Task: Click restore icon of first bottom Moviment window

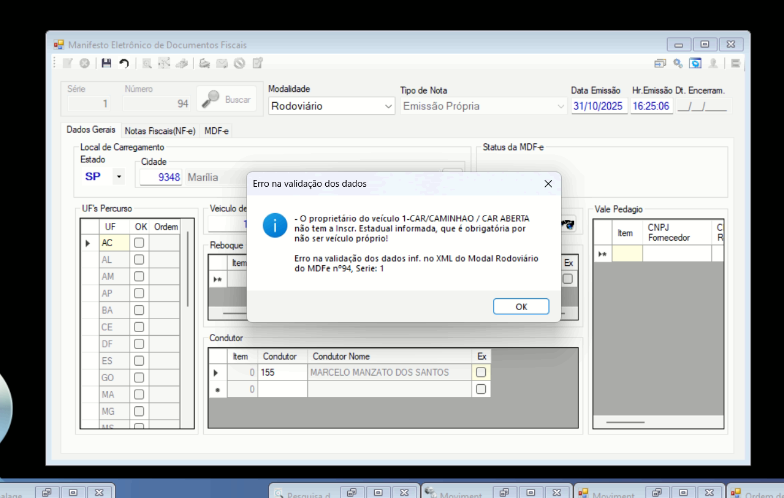Action: point(504,492)
